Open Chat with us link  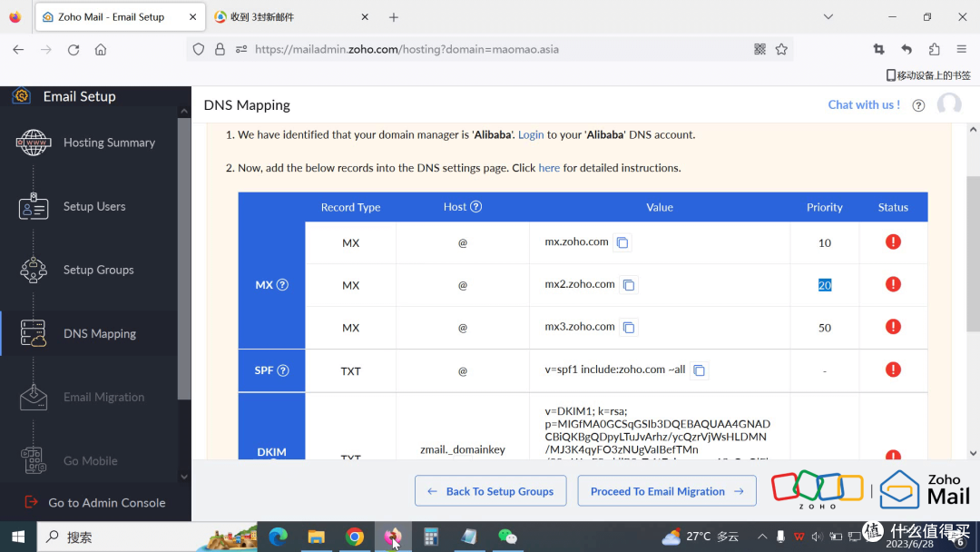coord(864,105)
